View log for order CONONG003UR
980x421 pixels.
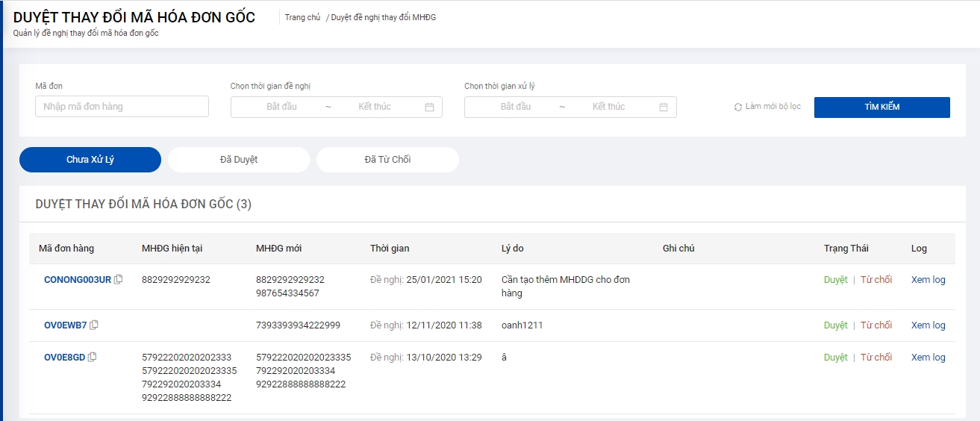pyautogui.click(x=928, y=280)
